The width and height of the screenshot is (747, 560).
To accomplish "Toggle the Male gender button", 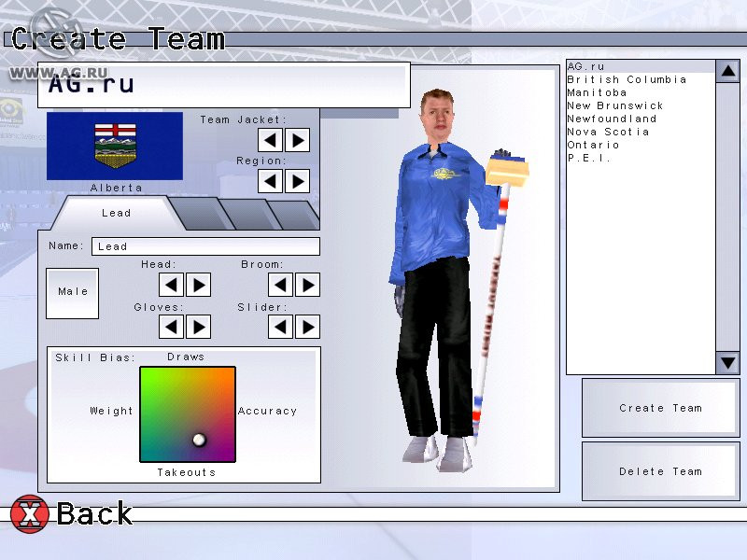I will point(73,293).
